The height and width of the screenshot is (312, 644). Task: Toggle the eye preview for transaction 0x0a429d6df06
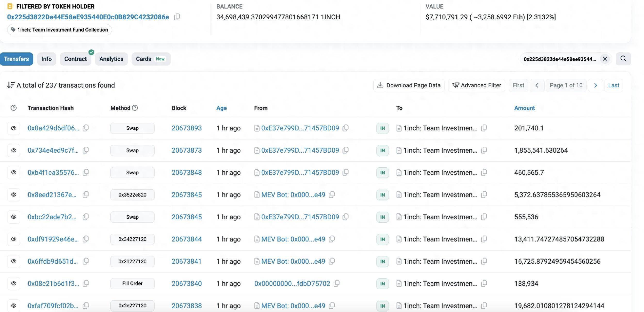click(14, 128)
